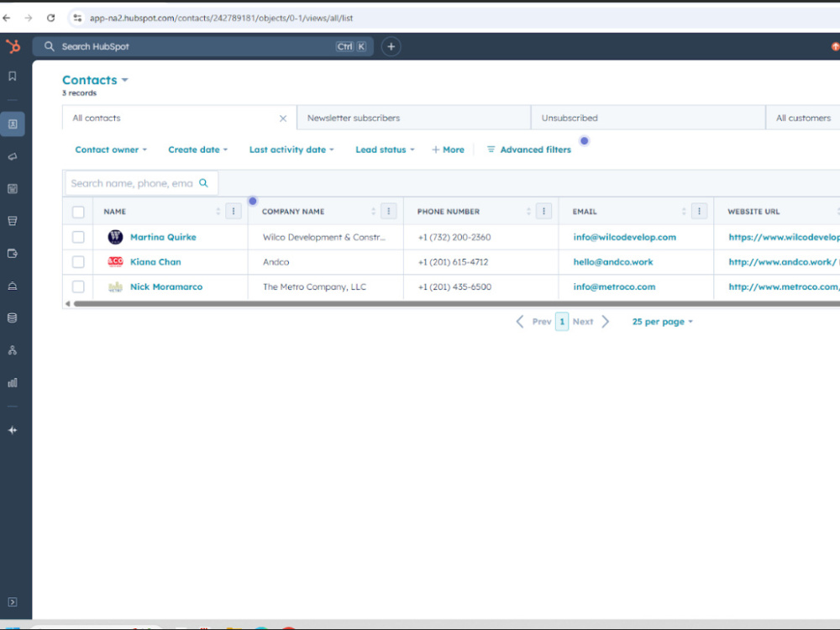Click hello@andco.work email link
840x630 pixels.
[613, 262]
